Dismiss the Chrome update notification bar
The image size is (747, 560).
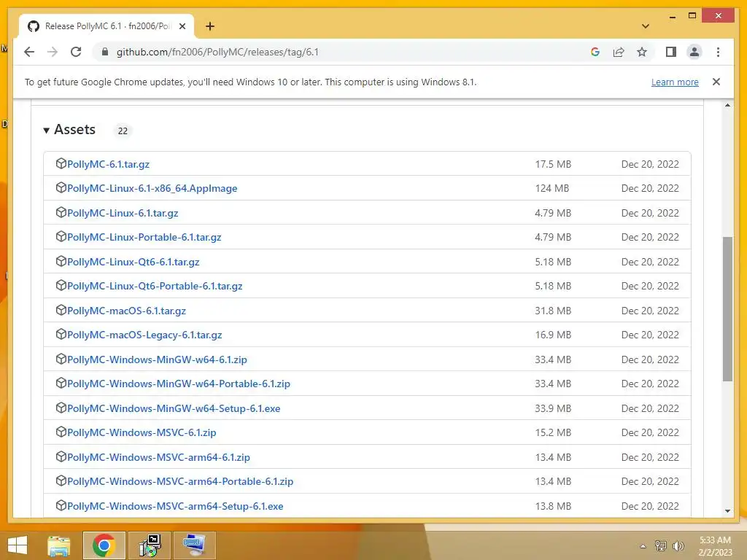(x=716, y=82)
